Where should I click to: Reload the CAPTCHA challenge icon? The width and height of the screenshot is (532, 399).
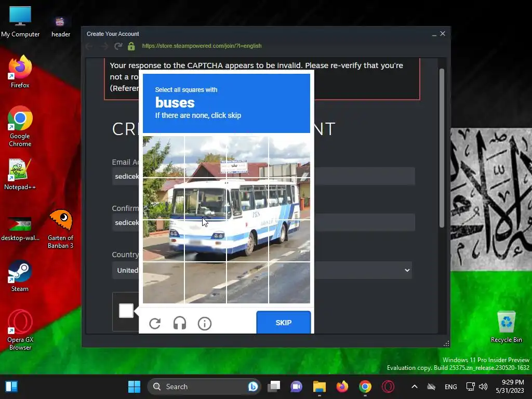[155, 323]
